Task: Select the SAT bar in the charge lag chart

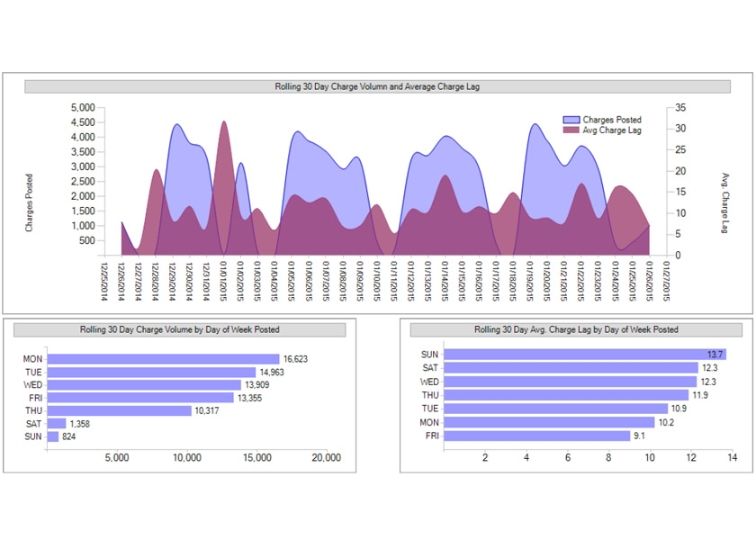Action: pyautogui.click(x=571, y=368)
